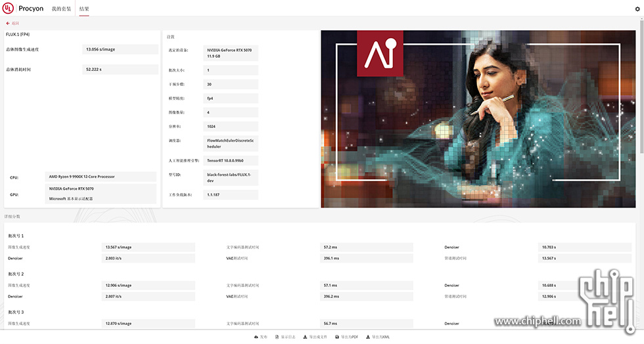Click the 10.688 s Denoiser time
Screen dimensions: 644x344
pos(584,286)
